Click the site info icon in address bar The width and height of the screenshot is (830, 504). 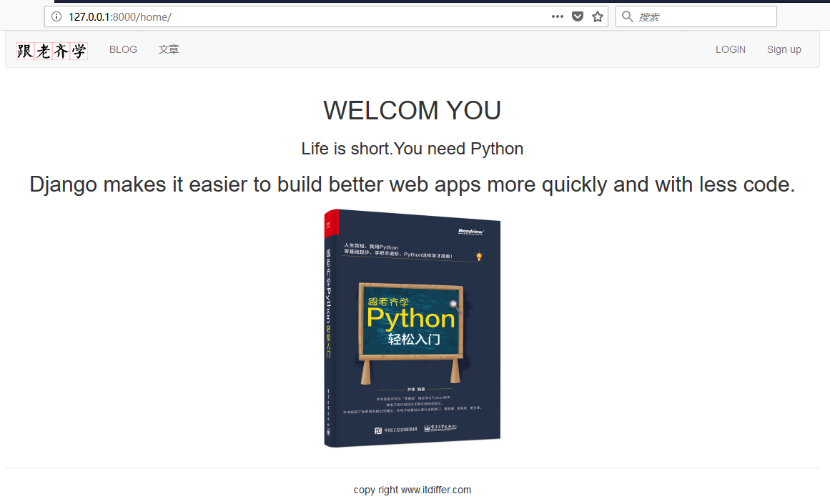tap(56, 16)
